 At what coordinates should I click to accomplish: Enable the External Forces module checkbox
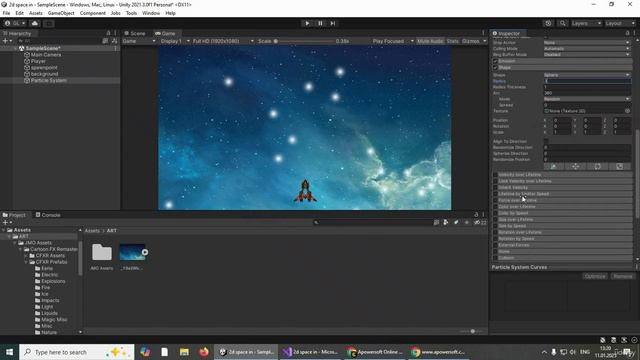tap(495, 245)
